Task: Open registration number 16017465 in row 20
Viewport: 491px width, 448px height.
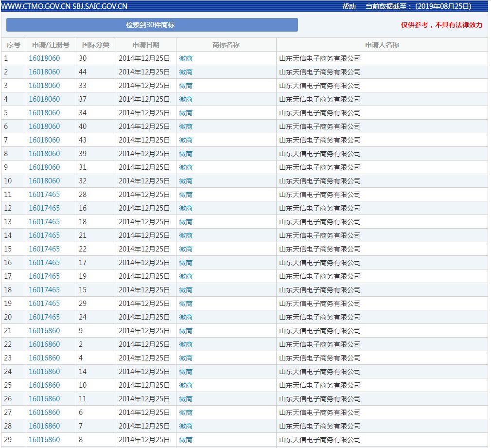Action: (x=44, y=317)
